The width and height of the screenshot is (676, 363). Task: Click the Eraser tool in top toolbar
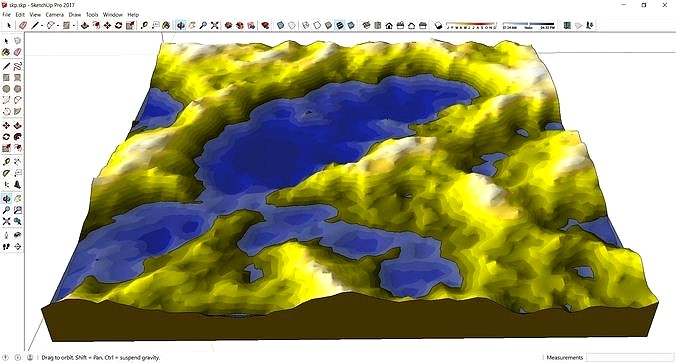23,25
